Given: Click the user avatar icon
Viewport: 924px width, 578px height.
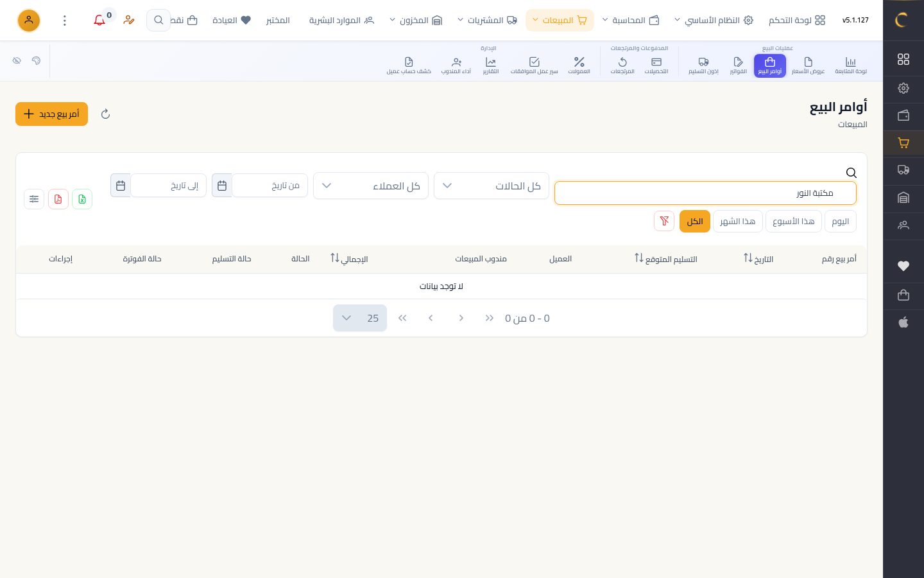Looking at the screenshot, I should 29,21.
